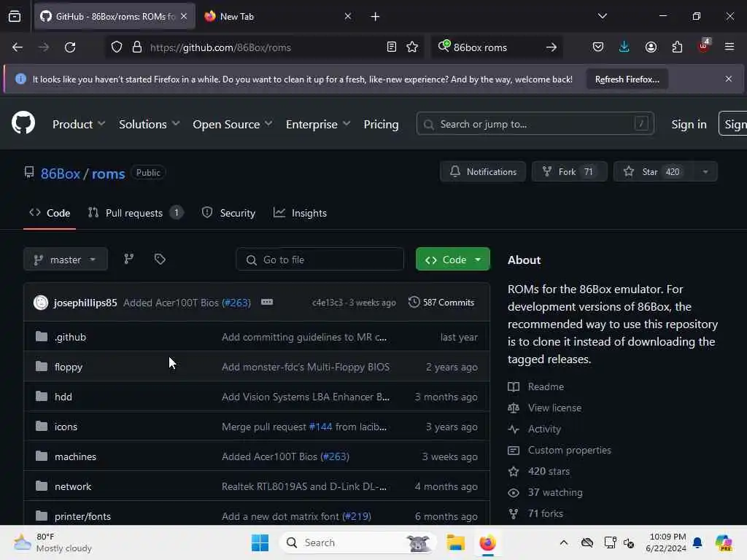This screenshot has width=747, height=560.
Task: Switch to the Security tab
Action: coord(228,213)
